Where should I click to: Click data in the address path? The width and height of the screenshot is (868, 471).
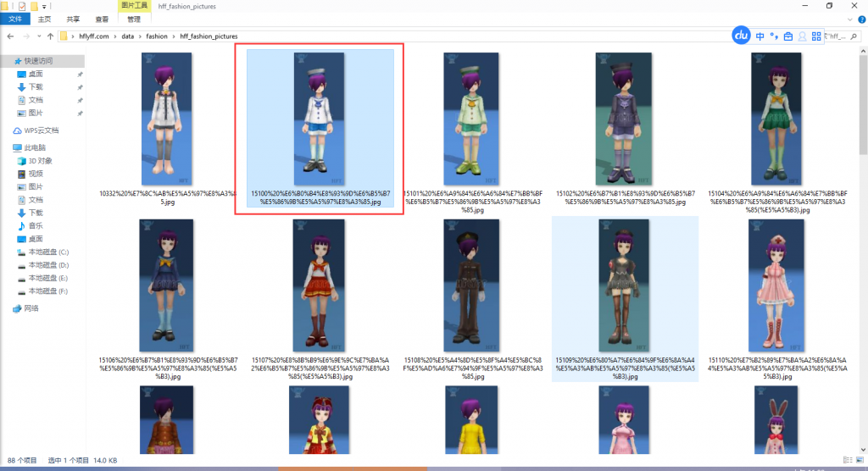[128, 36]
